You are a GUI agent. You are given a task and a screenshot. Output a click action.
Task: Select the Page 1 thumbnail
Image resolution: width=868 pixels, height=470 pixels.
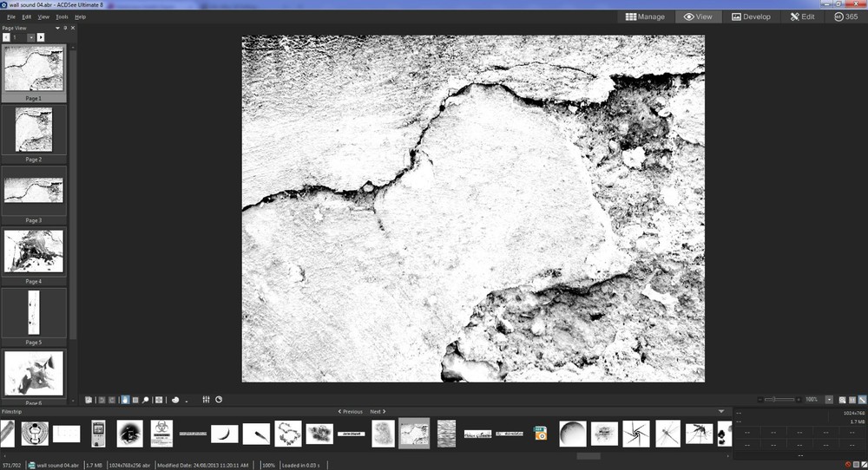(x=34, y=74)
